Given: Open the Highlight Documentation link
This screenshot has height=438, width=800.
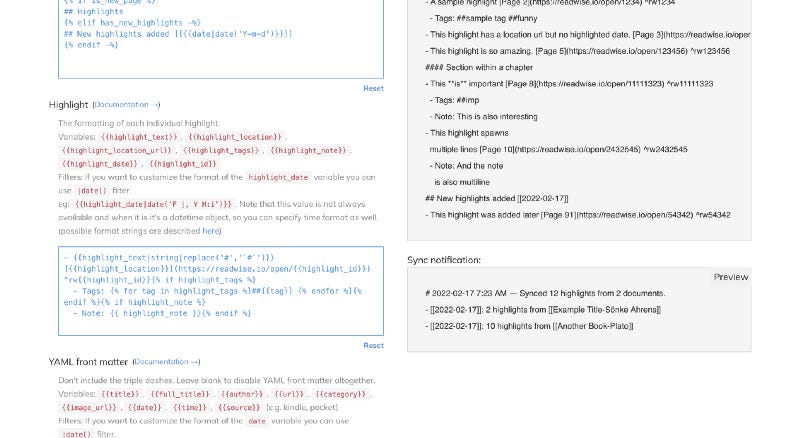Looking at the screenshot, I should coord(126,105).
